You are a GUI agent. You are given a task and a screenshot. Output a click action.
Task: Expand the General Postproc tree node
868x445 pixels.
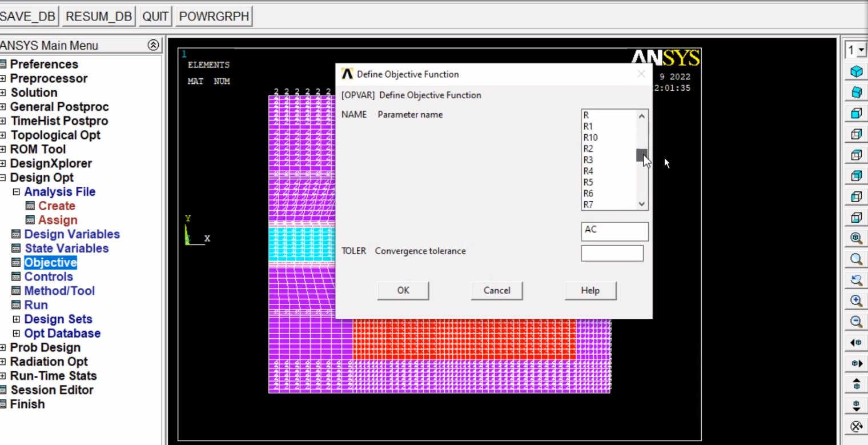(3, 107)
